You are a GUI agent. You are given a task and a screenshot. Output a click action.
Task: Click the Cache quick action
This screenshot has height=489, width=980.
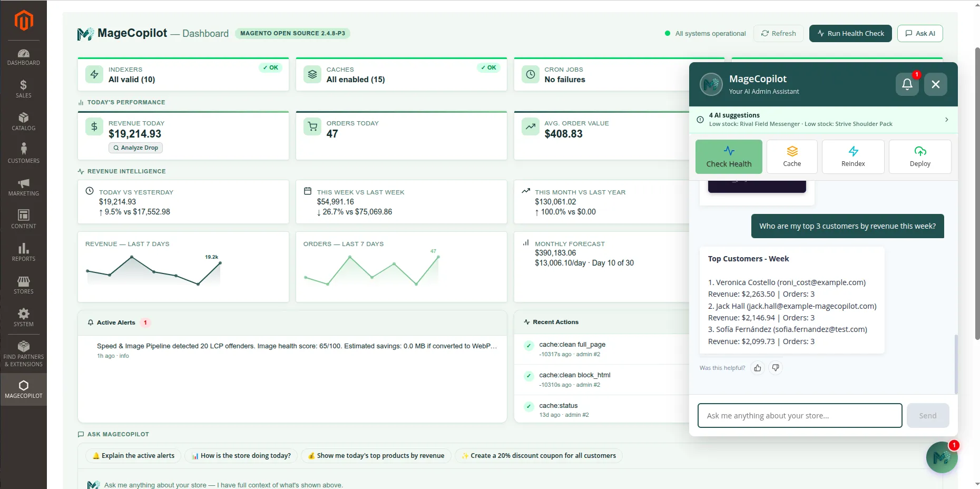[792, 157]
